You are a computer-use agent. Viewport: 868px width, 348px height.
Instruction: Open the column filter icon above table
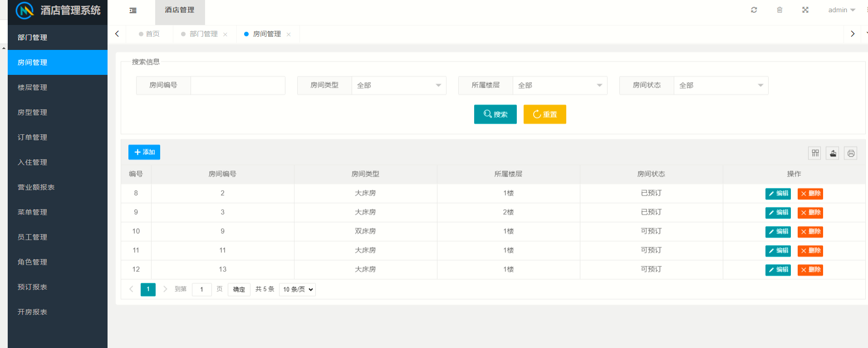pyautogui.click(x=815, y=153)
